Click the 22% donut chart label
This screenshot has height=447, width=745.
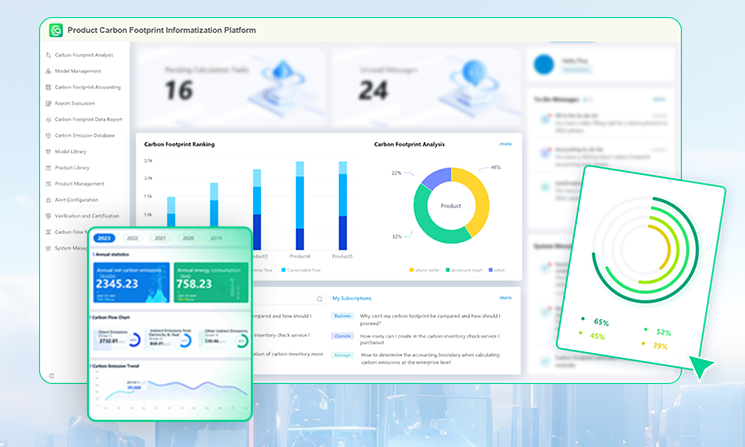[x=396, y=173]
